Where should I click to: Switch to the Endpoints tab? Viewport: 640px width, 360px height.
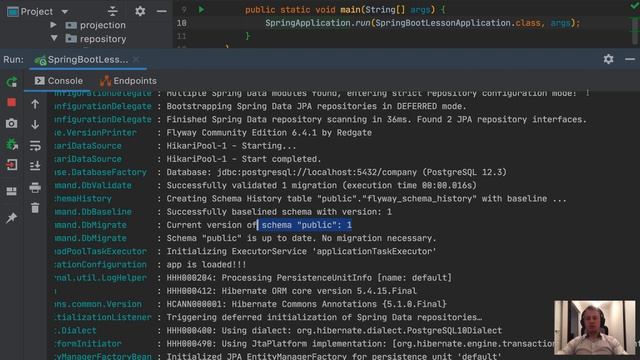(128, 81)
